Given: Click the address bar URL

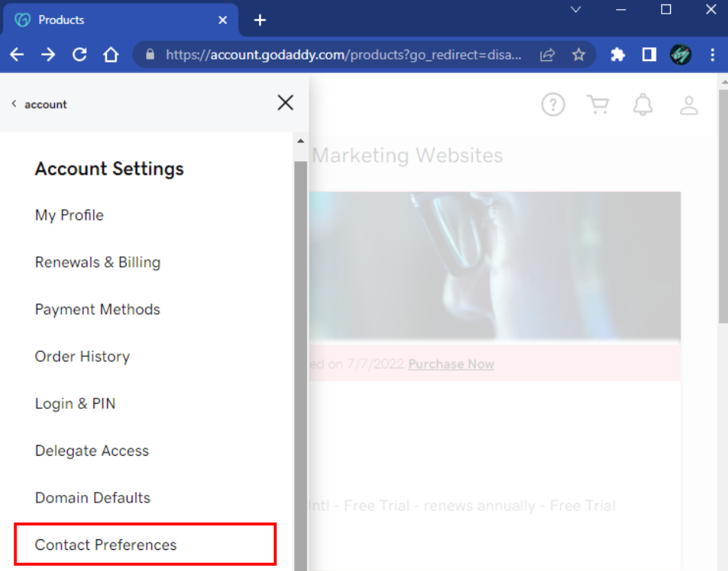Looking at the screenshot, I should [343, 55].
